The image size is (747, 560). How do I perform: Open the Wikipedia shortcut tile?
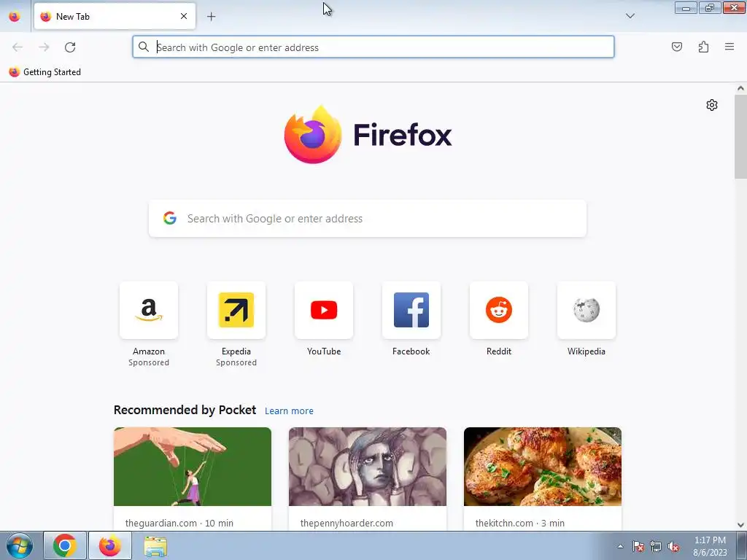click(x=587, y=310)
